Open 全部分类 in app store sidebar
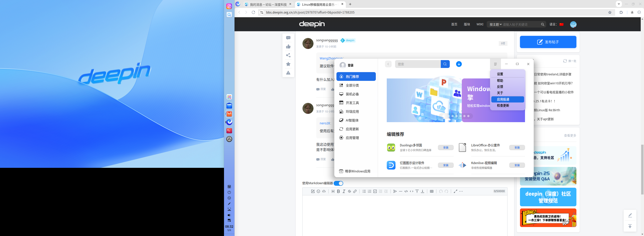 (x=356, y=85)
